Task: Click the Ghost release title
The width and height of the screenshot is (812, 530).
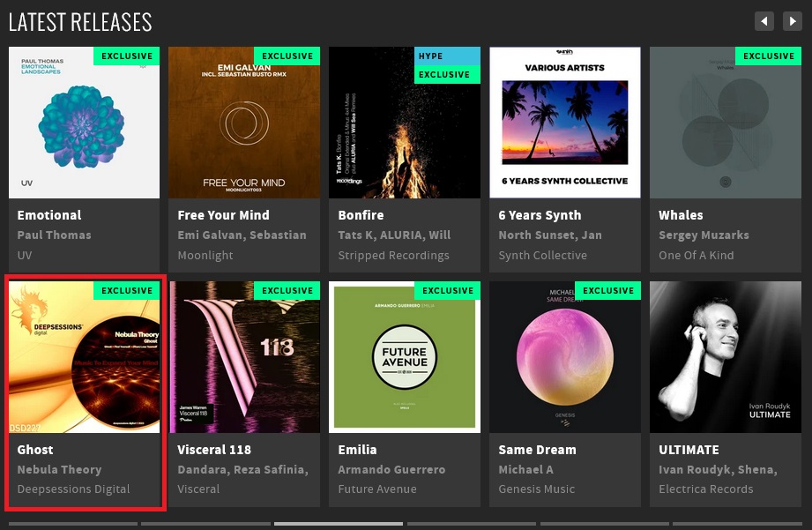Action: click(x=35, y=450)
